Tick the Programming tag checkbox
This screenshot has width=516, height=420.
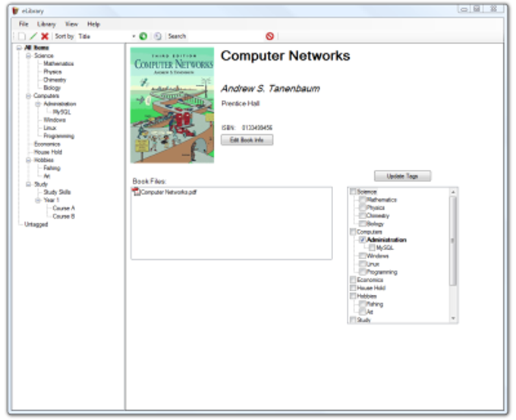[x=362, y=272]
